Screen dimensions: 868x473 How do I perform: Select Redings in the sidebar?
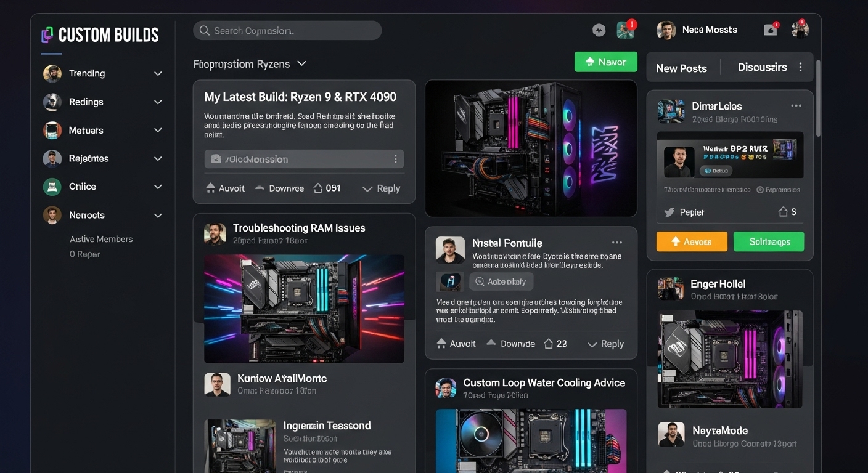coord(86,102)
